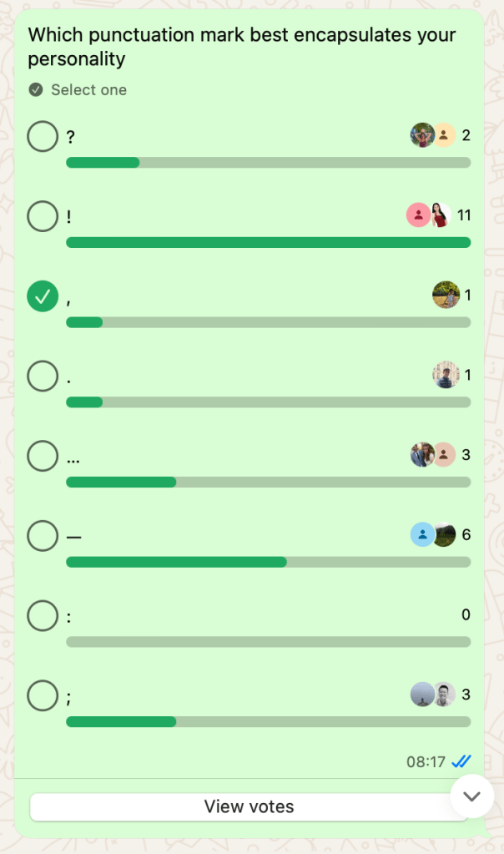Click voter avatars beside the semicolon option
This screenshot has height=854, width=504.
tap(432, 695)
